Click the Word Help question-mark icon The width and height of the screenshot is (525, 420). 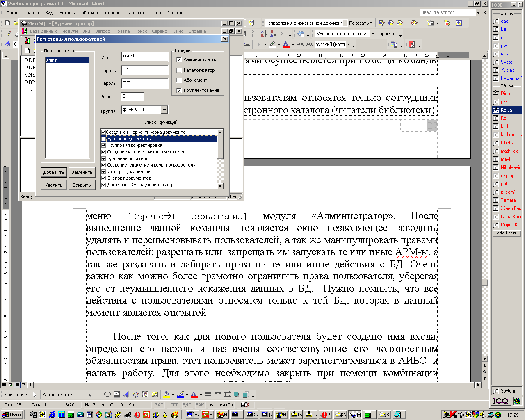pyautogui.click(x=251, y=23)
